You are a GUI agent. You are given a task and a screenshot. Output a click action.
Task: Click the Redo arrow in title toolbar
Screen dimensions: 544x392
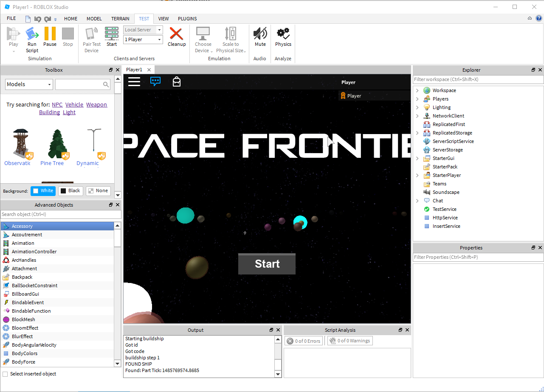(x=48, y=19)
